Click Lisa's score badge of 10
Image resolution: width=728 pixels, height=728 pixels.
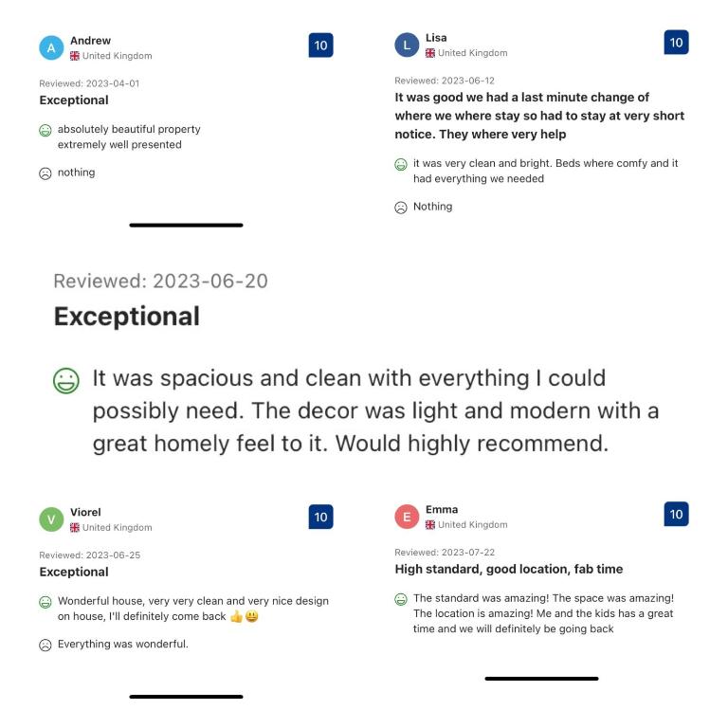[677, 43]
